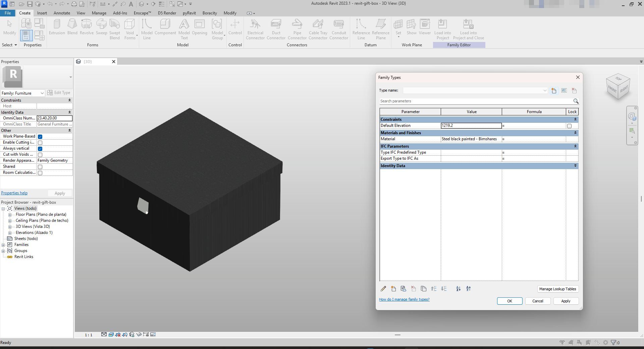Open How do I manage family types link
The width and height of the screenshot is (644, 349).
[404, 299]
